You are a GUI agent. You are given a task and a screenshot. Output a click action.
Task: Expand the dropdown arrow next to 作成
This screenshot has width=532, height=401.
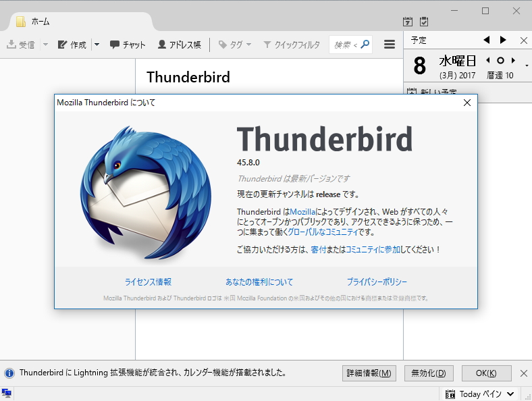97,45
